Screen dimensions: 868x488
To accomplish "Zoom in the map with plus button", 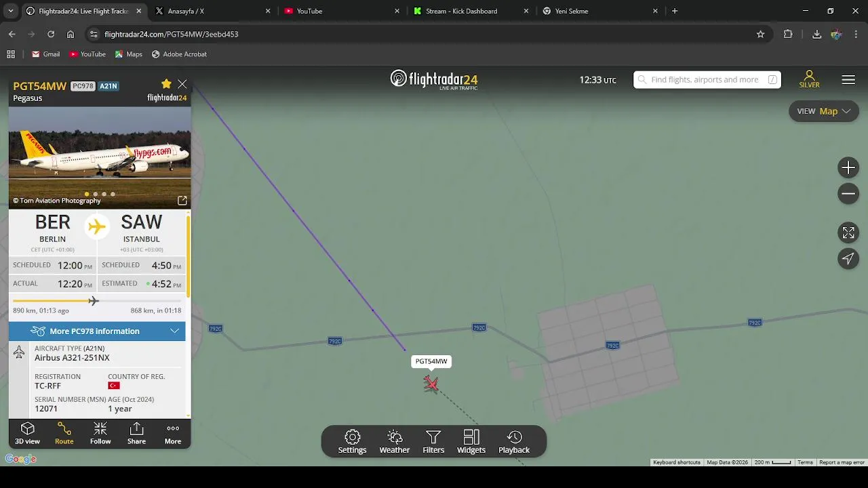I will coord(848,167).
